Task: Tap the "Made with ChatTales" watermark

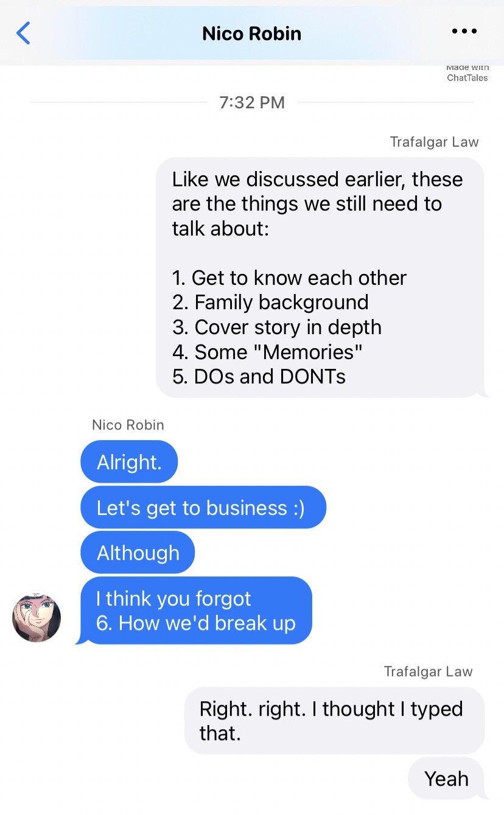Action: pyautogui.click(x=467, y=73)
